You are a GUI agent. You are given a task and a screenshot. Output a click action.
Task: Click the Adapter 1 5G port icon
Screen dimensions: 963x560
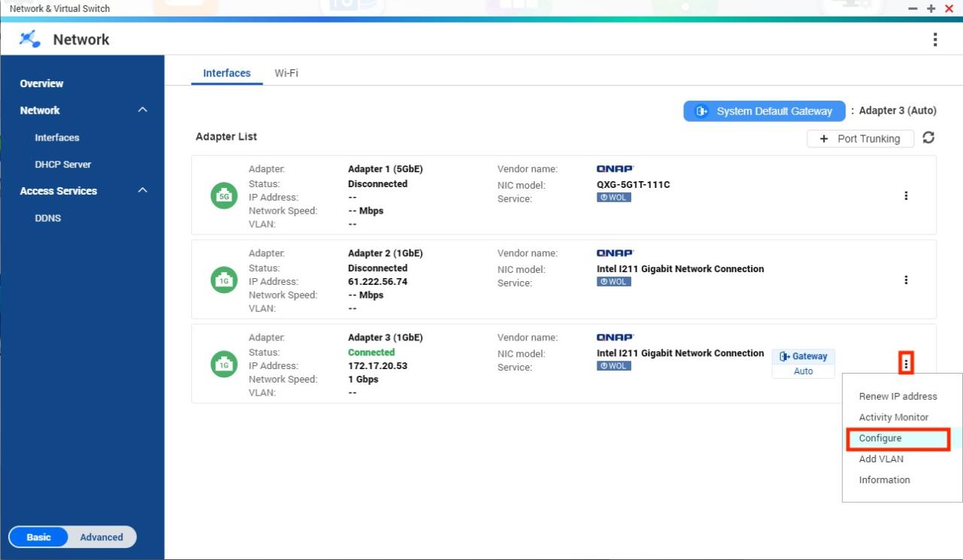point(223,196)
